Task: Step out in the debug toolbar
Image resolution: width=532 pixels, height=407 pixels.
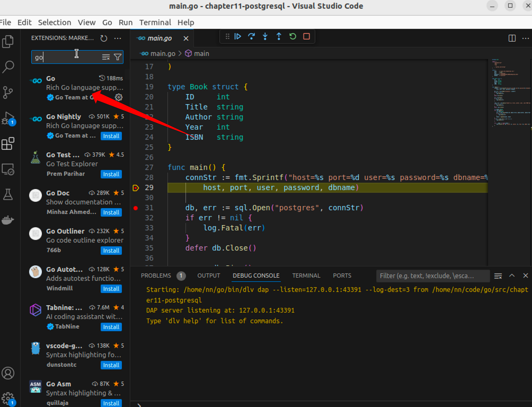Action: pyautogui.click(x=279, y=37)
